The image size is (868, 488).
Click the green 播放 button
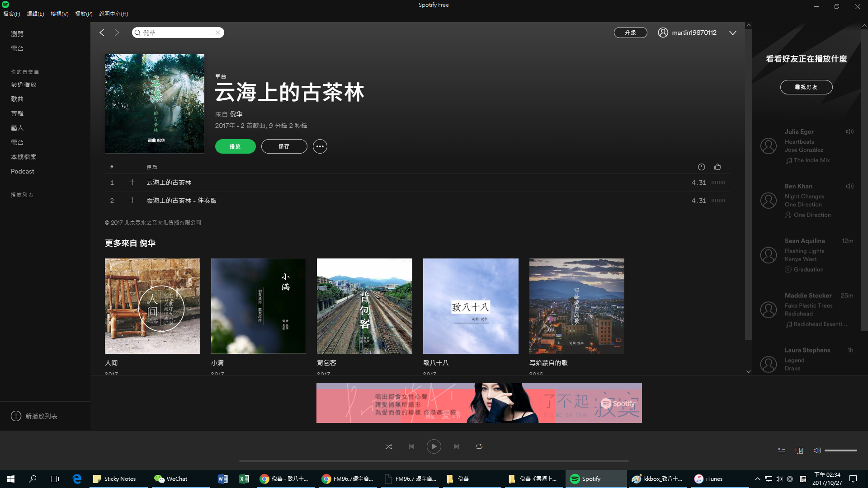coord(235,146)
